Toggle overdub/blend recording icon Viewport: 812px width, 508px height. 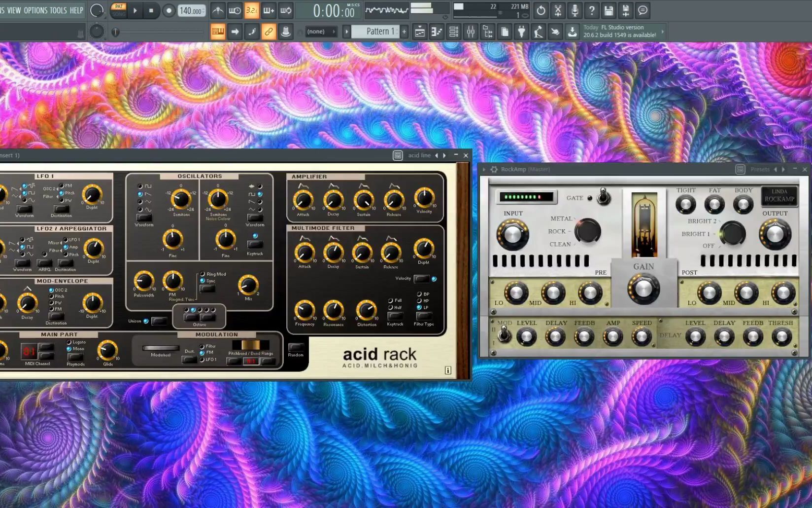[269, 10]
